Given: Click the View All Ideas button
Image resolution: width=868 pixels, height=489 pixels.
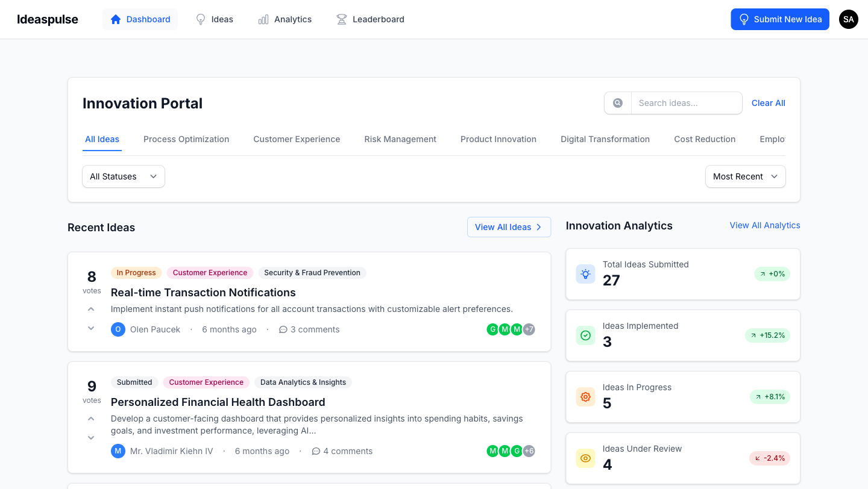Looking at the screenshot, I should point(509,227).
